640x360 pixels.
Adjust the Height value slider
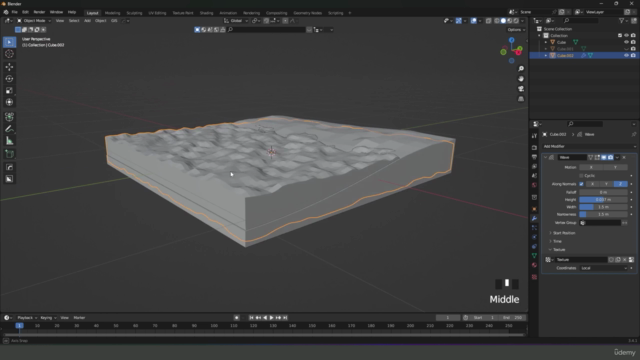tap(603, 200)
